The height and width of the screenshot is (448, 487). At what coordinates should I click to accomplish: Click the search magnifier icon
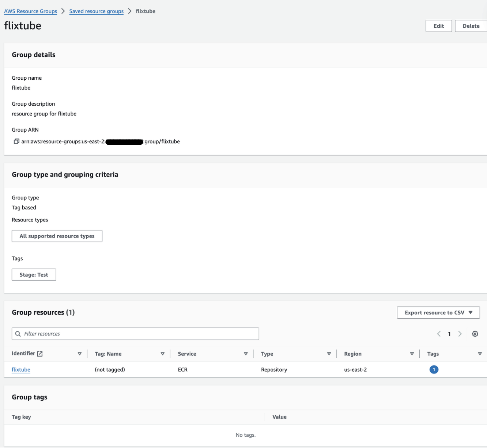coord(18,334)
